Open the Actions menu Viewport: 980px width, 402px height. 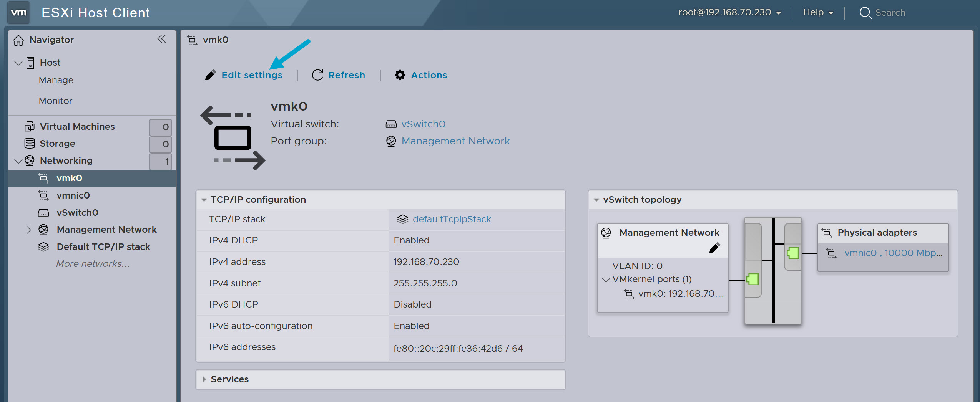point(429,75)
